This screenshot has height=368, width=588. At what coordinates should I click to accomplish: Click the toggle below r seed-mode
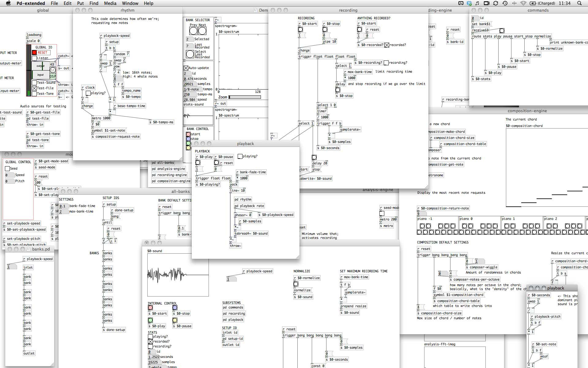coord(382,214)
